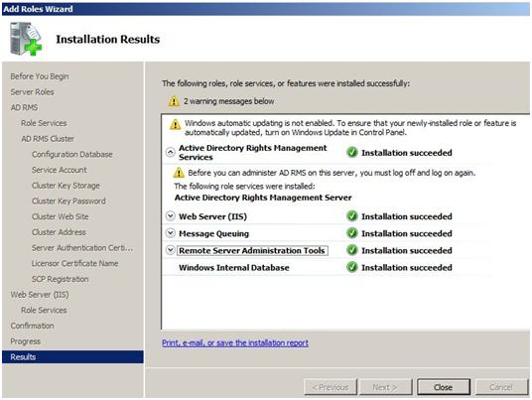
Task: Select the Confirmation step
Action: pyautogui.click(x=32, y=326)
